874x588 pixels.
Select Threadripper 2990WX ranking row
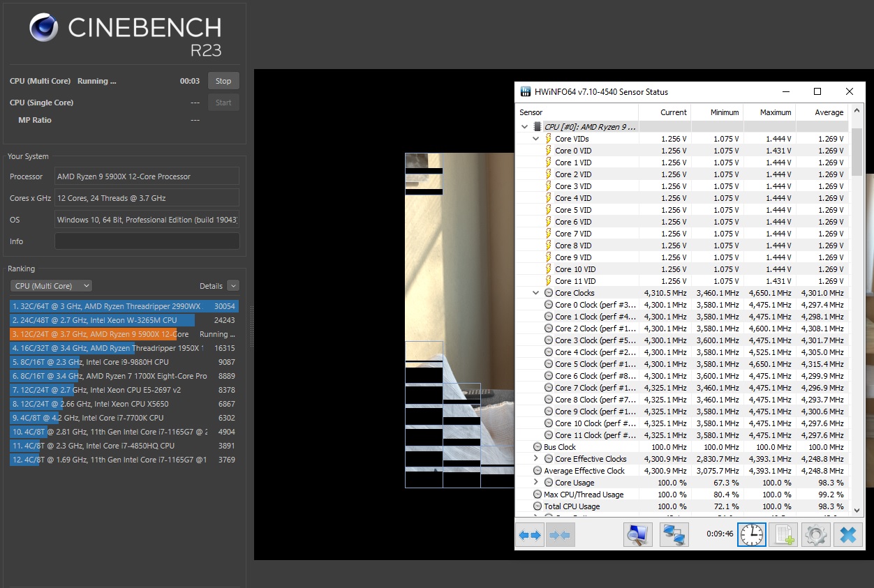pos(124,306)
